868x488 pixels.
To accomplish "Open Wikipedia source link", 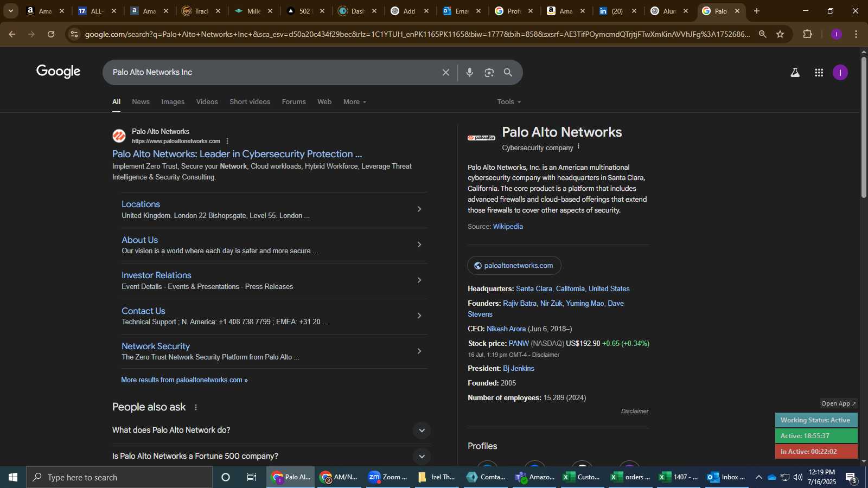I will pos(508,227).
